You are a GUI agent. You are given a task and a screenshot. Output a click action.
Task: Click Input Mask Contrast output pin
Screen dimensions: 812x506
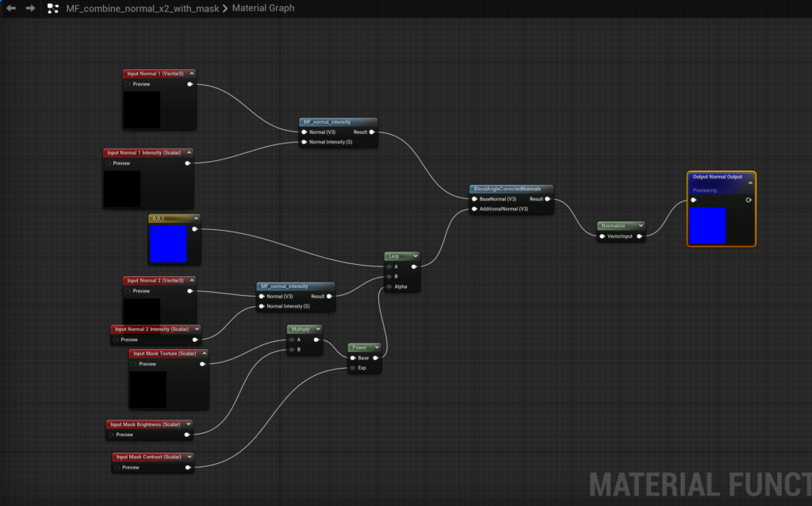coord(188,467)
